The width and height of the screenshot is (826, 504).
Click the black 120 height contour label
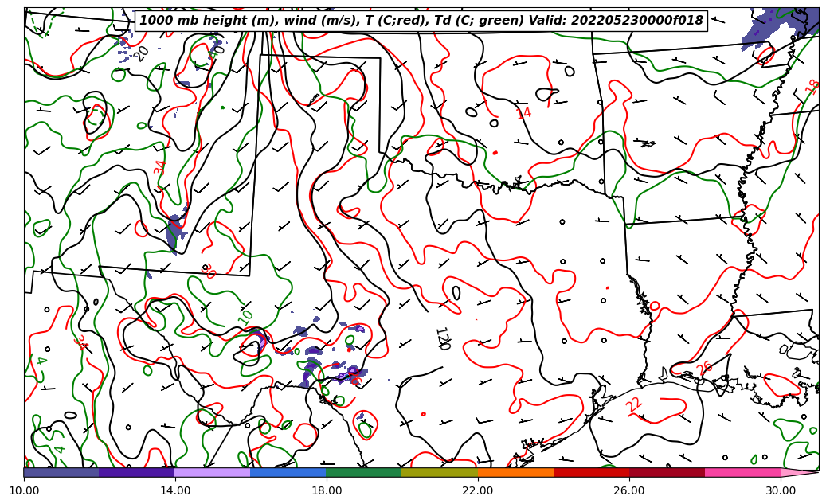(x=442, y=338)
